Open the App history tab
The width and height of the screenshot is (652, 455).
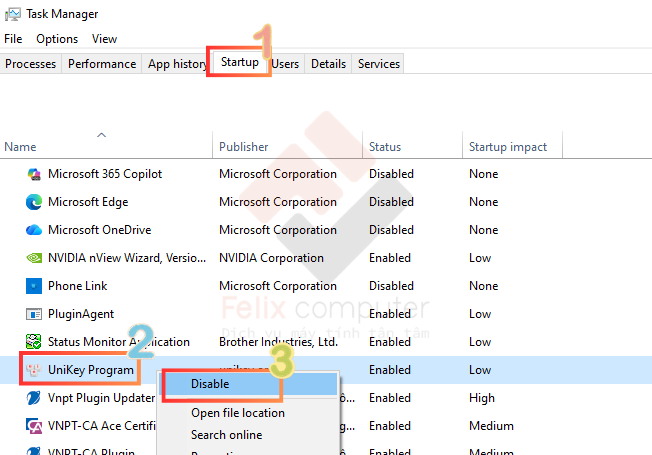coord(177,64)
